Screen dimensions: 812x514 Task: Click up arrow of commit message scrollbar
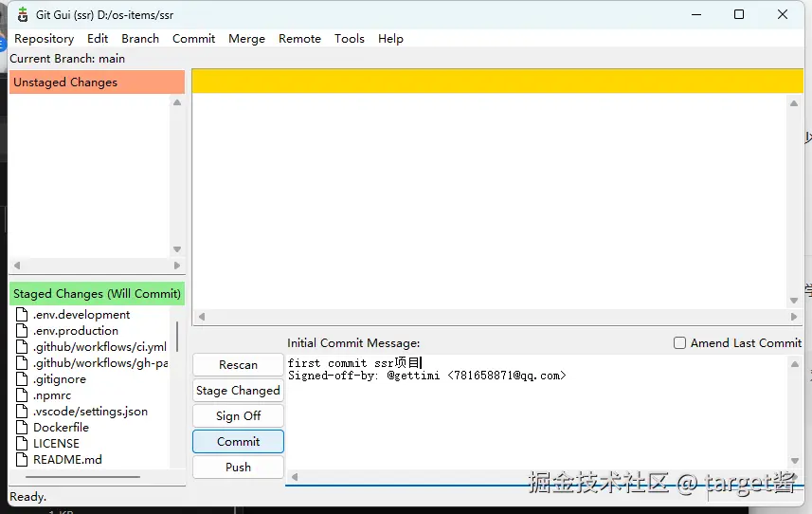(x=795, y=364)
